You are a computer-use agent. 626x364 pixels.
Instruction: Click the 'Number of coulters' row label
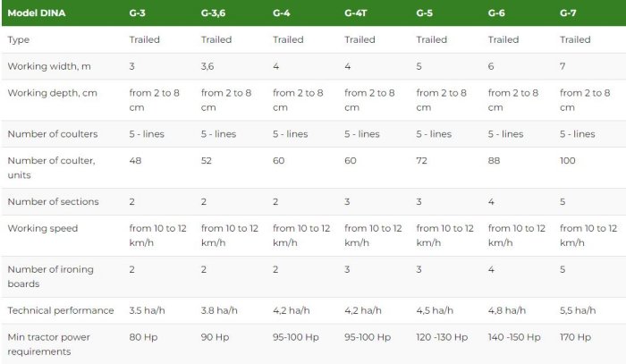coord(52,133)
